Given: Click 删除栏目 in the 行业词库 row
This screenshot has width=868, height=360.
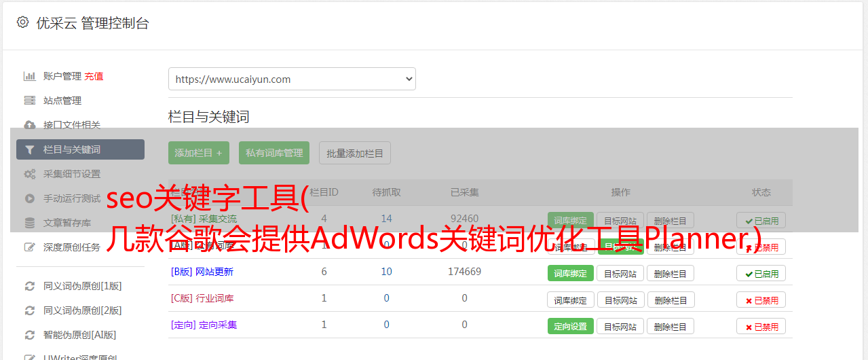Looking at the screenshot, I should (x=671, y=300).
